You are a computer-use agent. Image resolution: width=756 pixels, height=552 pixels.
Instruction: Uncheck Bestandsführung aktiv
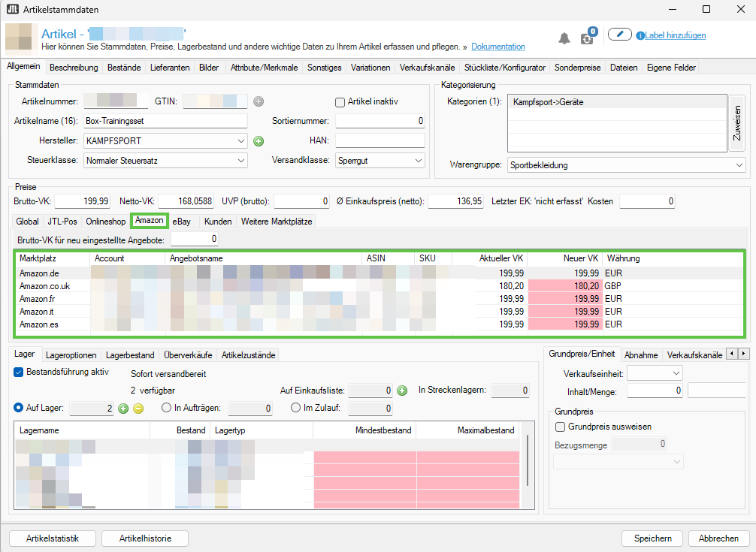[19, 372]
